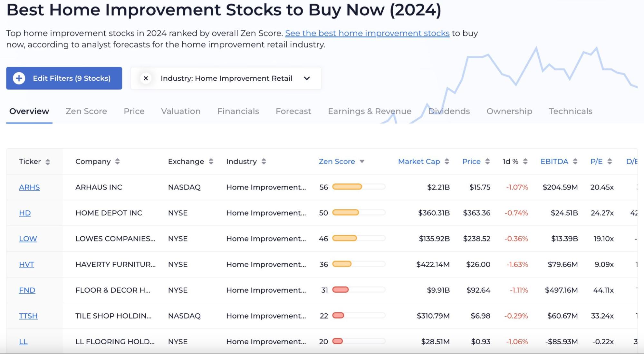The image size is (644, 354).
Task: Open the LL ticker link
Action: pyautogui.click(x=23, y=342)
